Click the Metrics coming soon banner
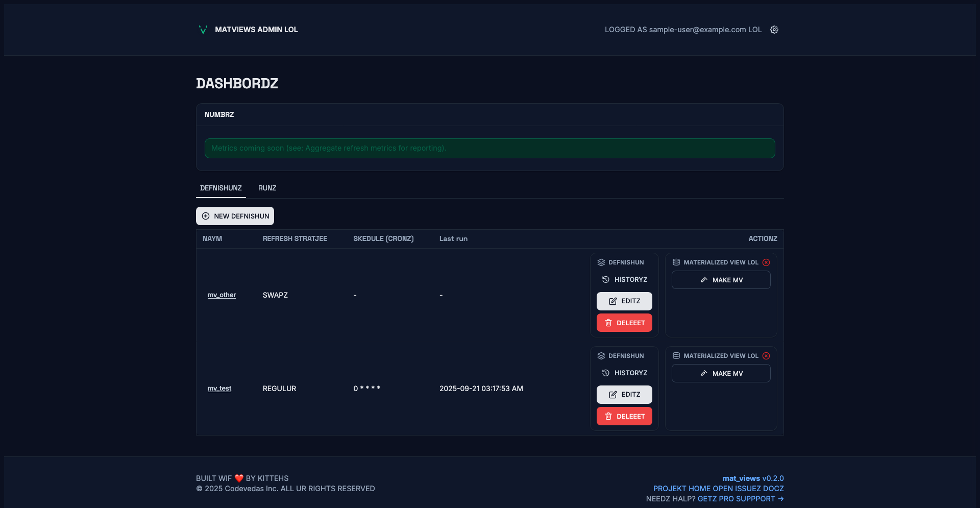980x508 pixels. click(x=489, y=148)
